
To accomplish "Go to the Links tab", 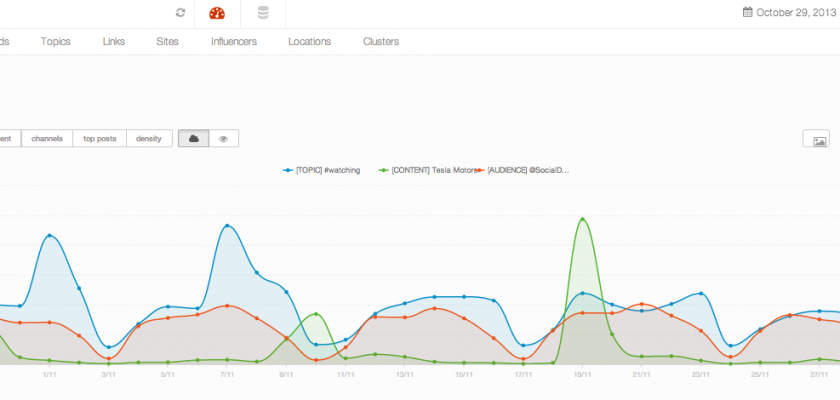I will tap(113, 42).
